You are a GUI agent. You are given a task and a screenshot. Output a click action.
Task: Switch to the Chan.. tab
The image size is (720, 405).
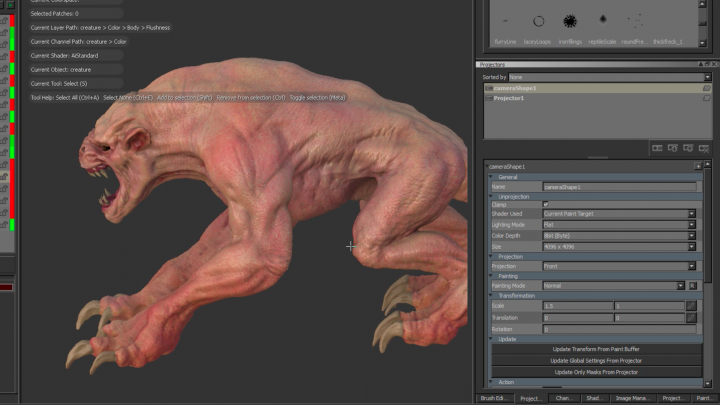(564, 398)
